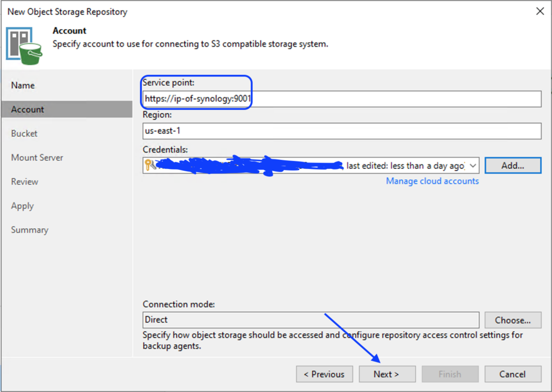Expand the Credentials dropdown list

click(x=473, y=166)
